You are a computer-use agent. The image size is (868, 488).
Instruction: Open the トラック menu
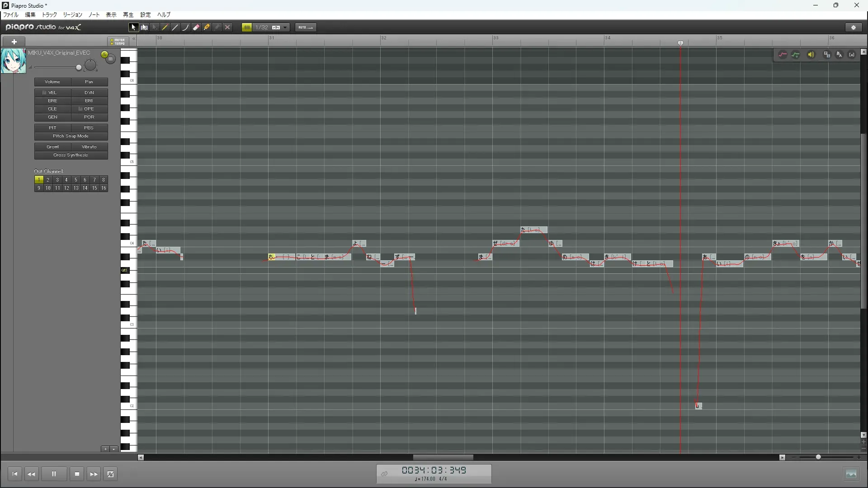tap(49, 15)
